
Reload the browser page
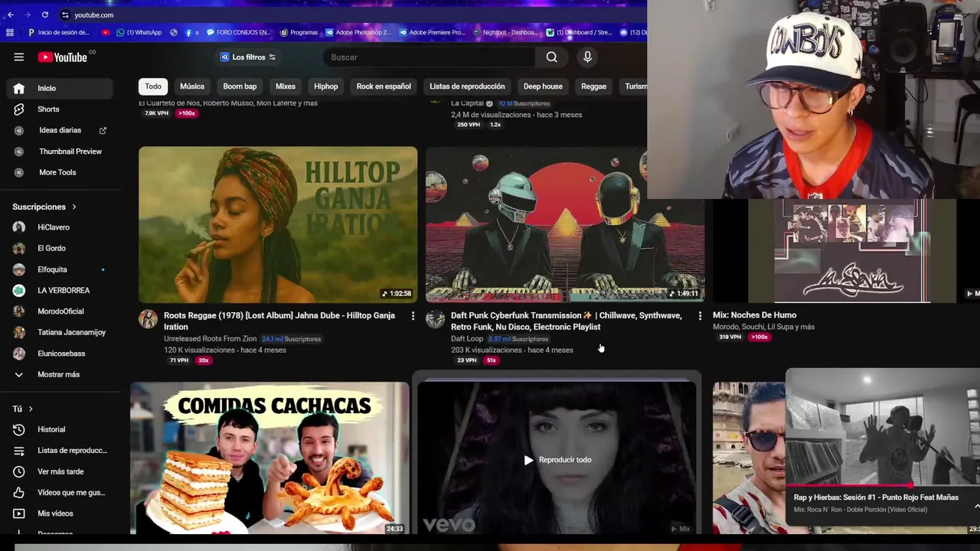click(x=45, y=15)
